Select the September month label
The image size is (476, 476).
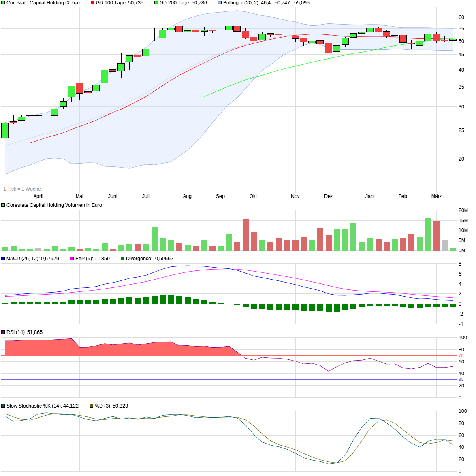[x=220, y=195]
